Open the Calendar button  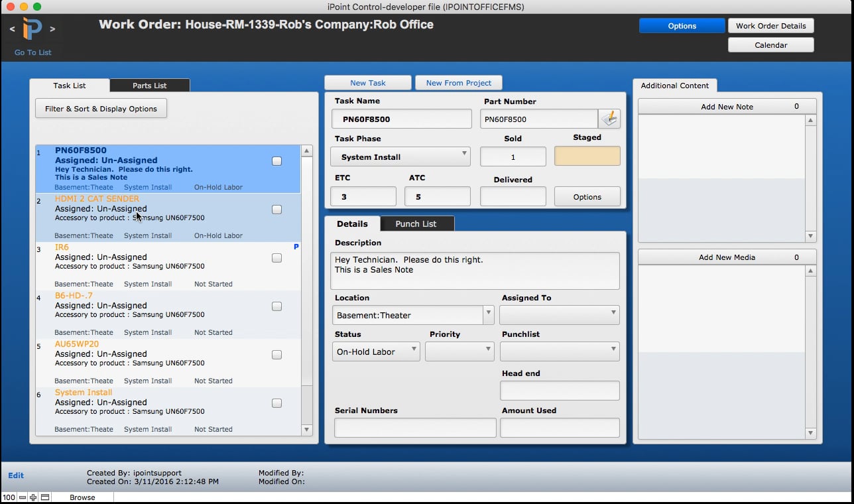click(771, 45)
